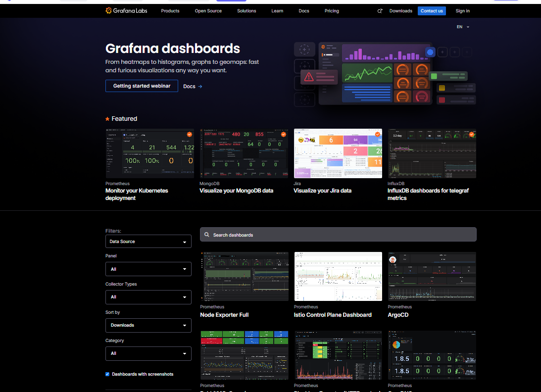Expand the Category dropdown
541x392 pixels.
(148, 354)
